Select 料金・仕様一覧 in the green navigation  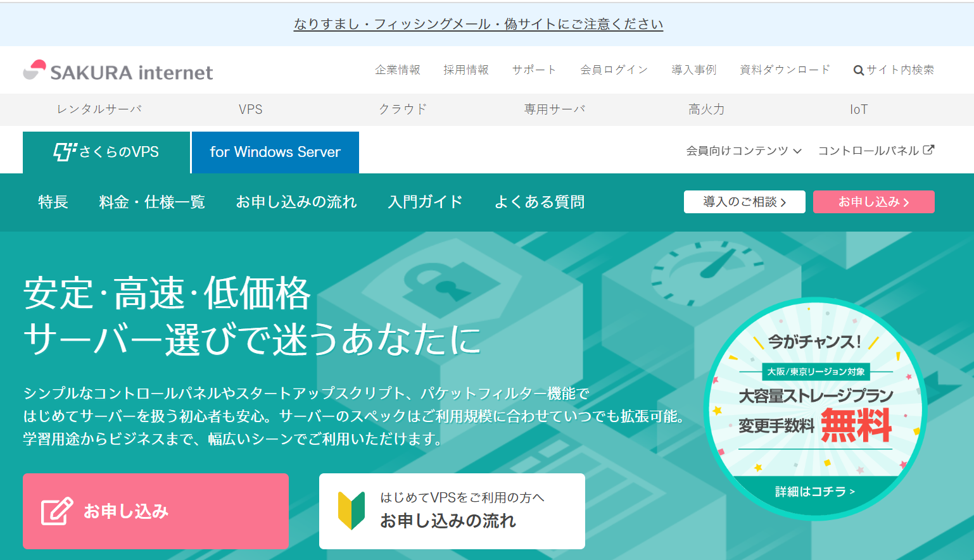click(x=151, y=201)
